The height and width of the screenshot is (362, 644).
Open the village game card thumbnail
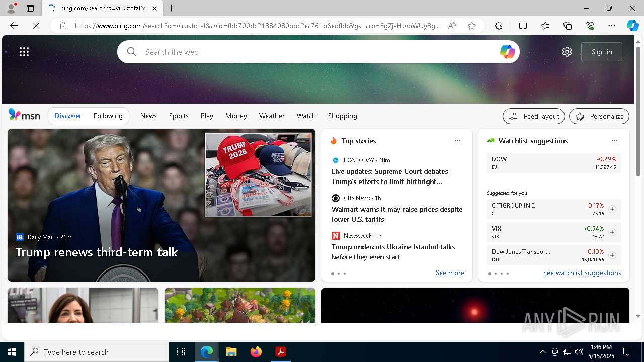240,305
